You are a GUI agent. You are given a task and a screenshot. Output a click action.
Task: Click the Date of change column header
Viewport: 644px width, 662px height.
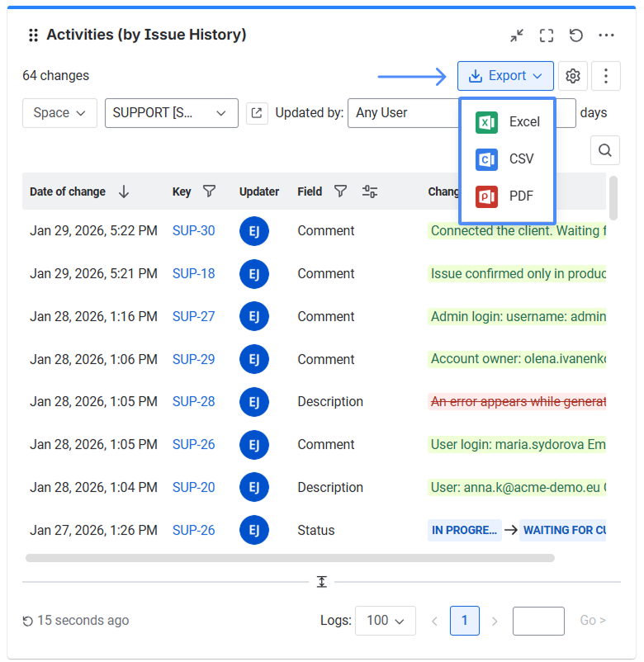click(x=68, y=192)
